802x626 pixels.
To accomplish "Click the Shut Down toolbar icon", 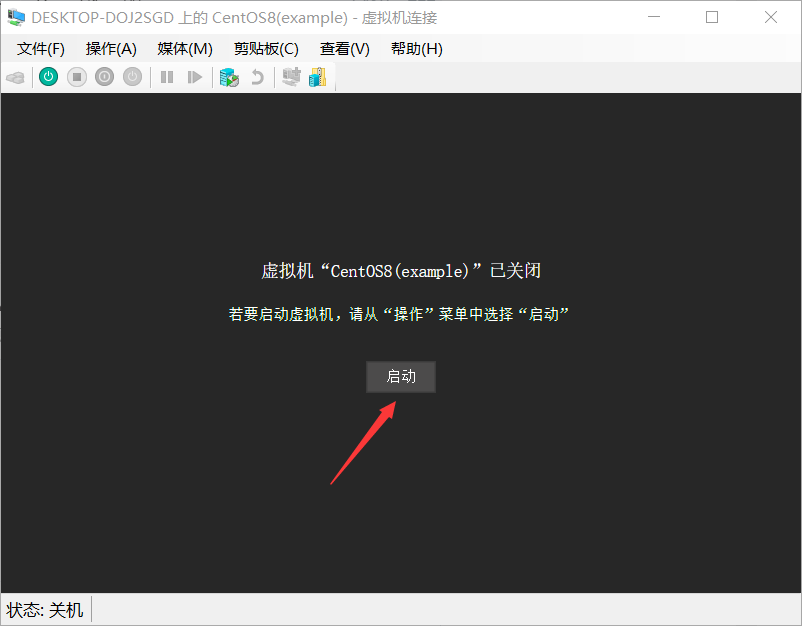I will [x=104, y=77].
